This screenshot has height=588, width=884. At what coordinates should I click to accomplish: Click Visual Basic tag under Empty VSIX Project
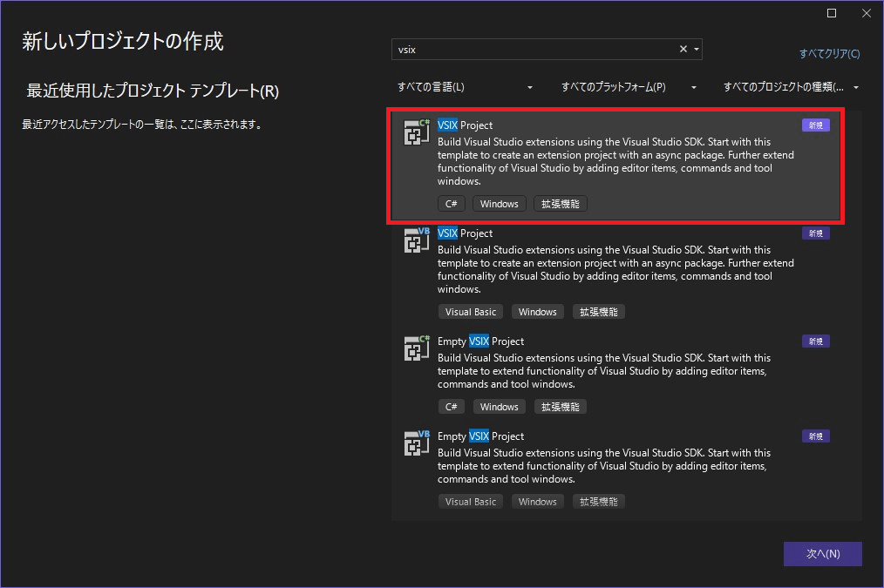tap(471, 501)
